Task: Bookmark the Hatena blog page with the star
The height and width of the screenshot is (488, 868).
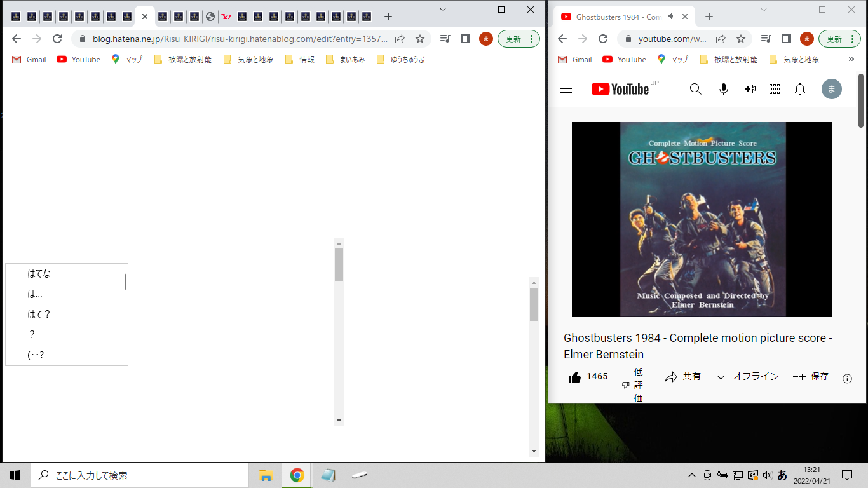Action: [x=420, y=39]
